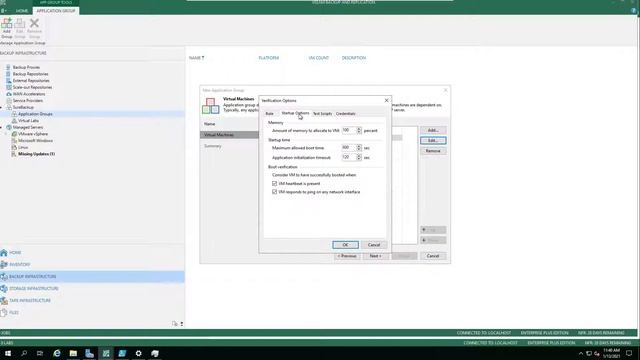The width and height of the screenshot is (640, 360).
Task: Open Internet Explorer from taskbar
Action: (57, 353)
